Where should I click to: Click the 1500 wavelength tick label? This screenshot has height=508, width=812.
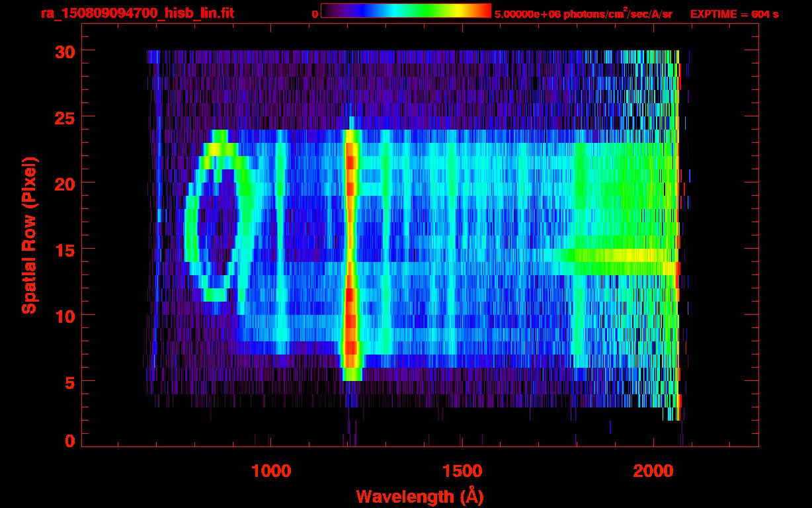pyautogui.click(x=462, y=471)
